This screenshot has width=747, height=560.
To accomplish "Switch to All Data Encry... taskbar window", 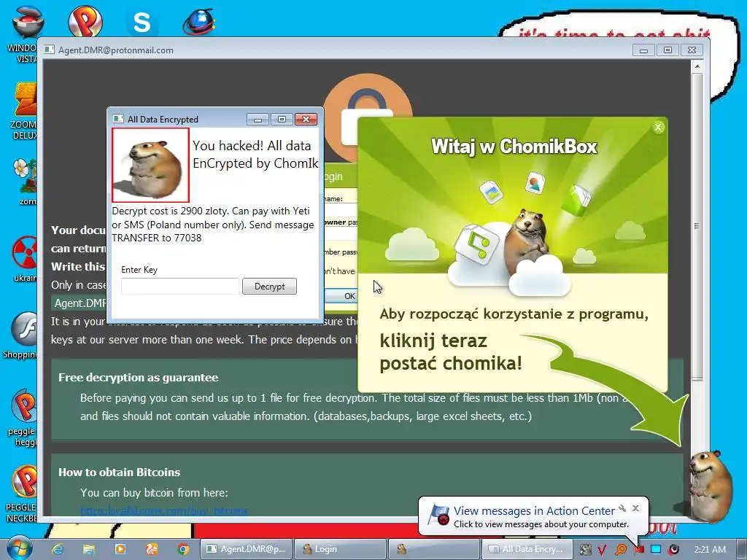I will pos(527,549).
